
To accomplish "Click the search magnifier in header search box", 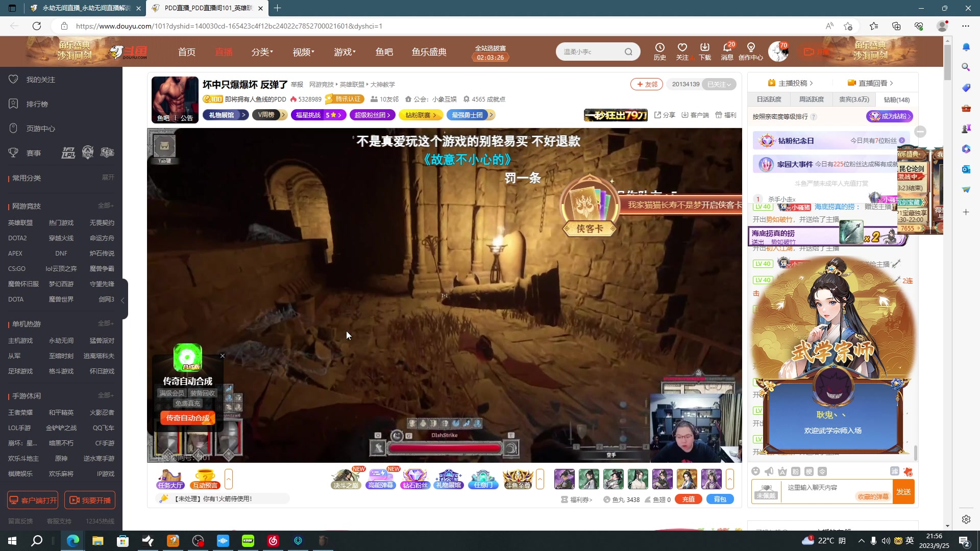I will point(628,52).
